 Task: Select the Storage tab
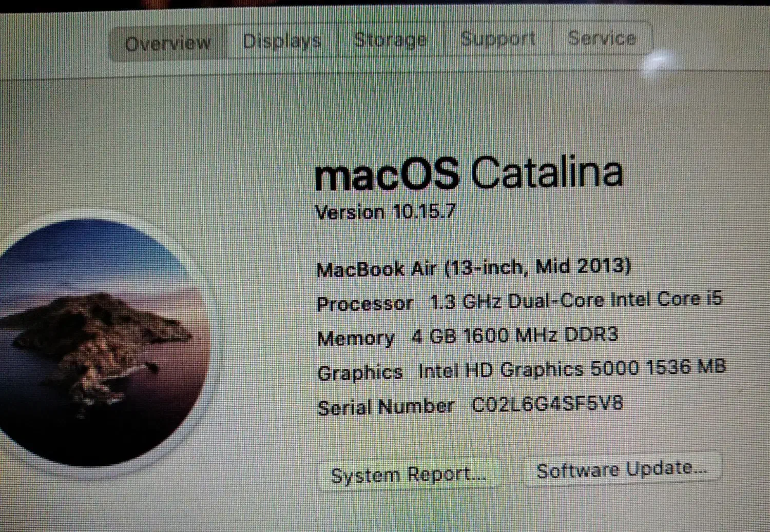coord(390,40)
